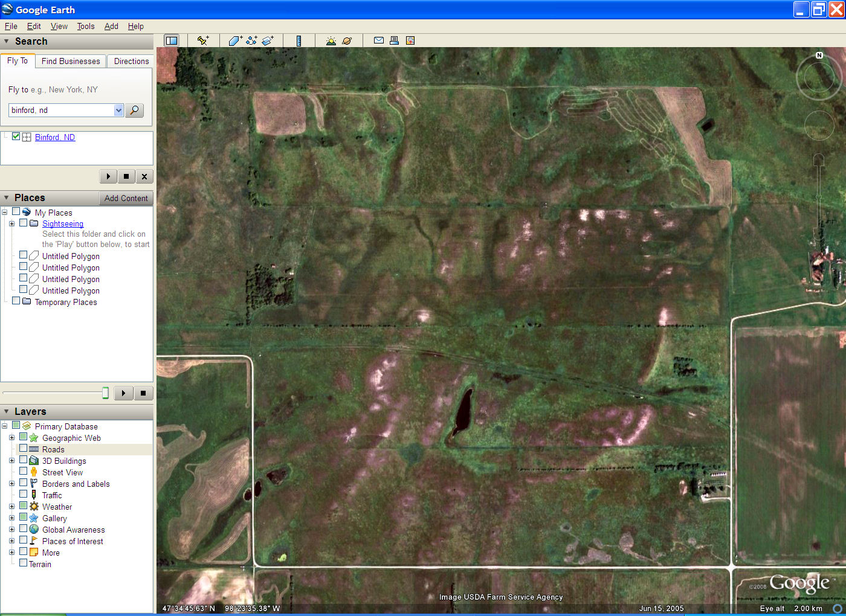Viewport: 846px width, 616px height.
Task: Open the Tools menu
Action: tap(86, 26)
